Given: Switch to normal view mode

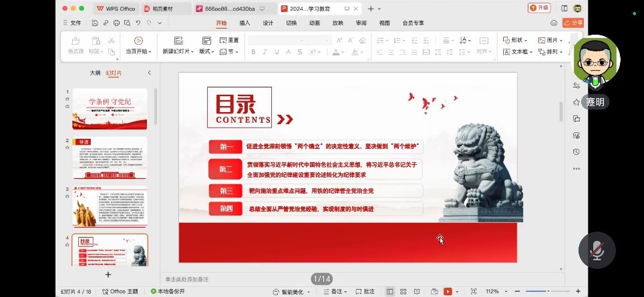Looking at the screenshot, I should click(x=390, y=292).
